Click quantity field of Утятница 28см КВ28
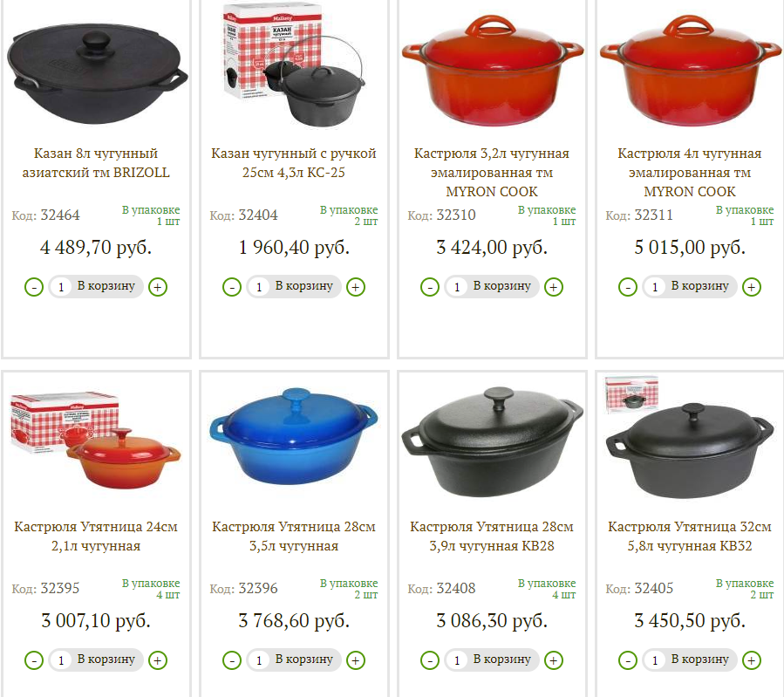This screenshot has height=697, width=784. (x=457, y=660)
